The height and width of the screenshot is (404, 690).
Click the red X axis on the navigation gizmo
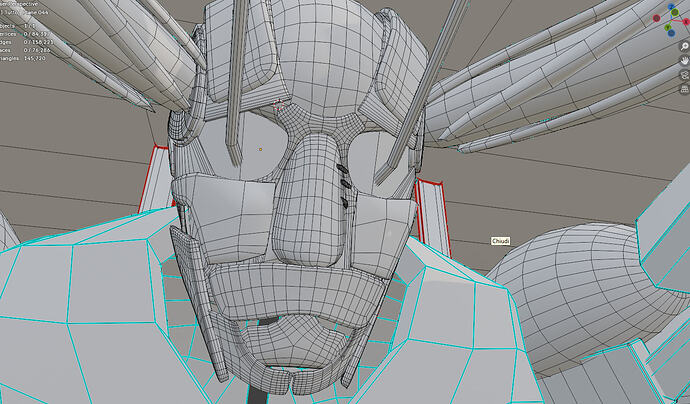(x=686, y=22)
